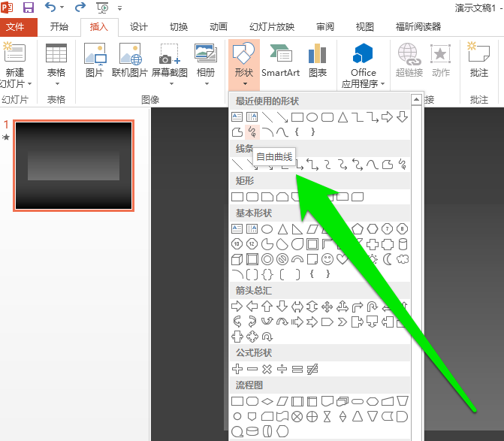
Task: Open the 幻灯片放映 ribbon tab
Action: click(x=272, y=27)
